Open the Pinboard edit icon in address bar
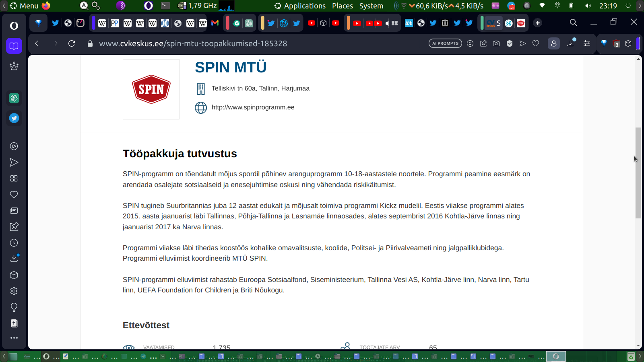The height and width of the screenshot is (362, 644). coord(483,43)
